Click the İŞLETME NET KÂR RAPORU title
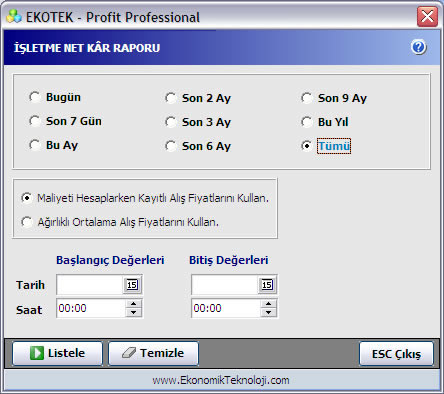The image size is (444, 394). pyautogui.click(x=87, y=48)
